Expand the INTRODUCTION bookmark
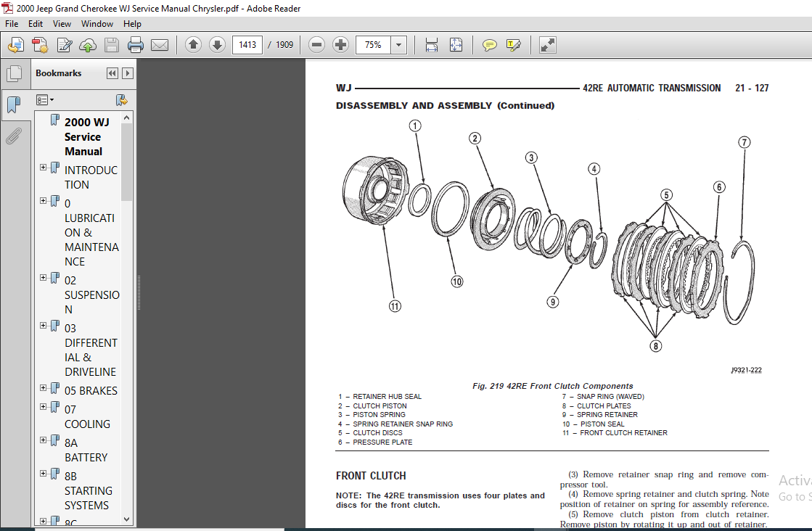The height and width of the screenshot is (531, 812). click(x=44, y=168)
